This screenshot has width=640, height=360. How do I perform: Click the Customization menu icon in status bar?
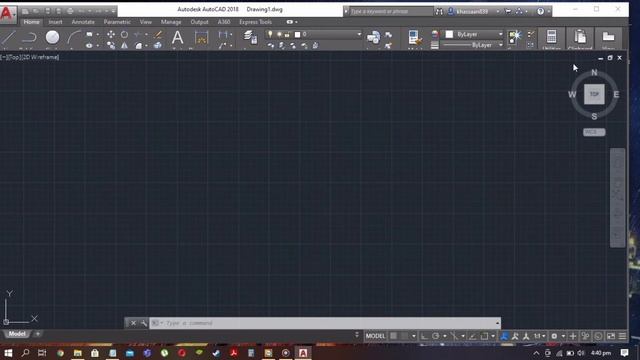[622, 336]
